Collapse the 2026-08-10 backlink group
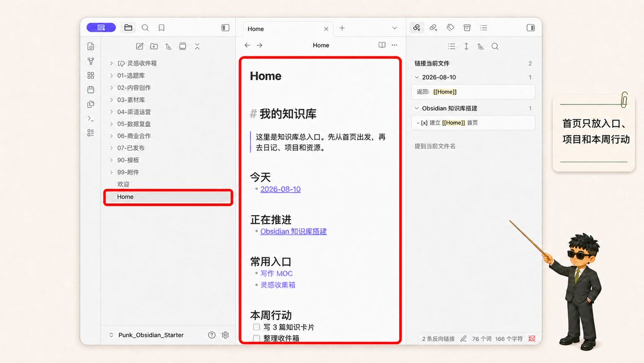 coord(416,77)
